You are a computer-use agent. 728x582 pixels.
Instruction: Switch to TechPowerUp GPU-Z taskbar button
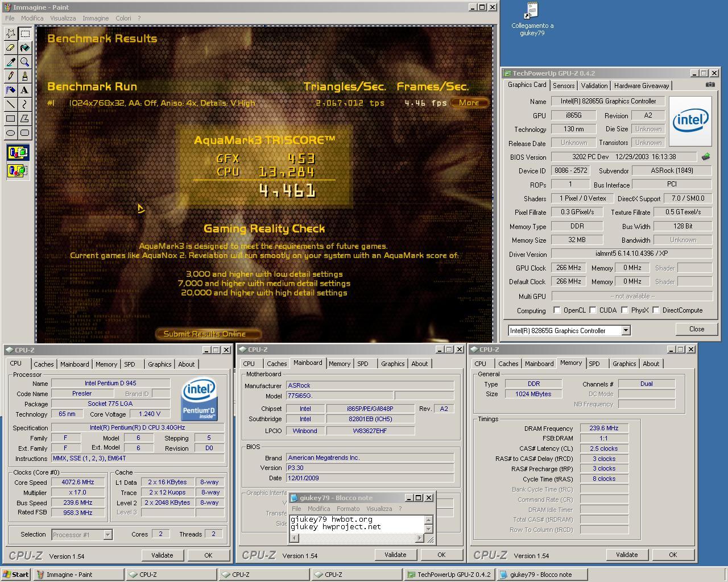(450, 574)
